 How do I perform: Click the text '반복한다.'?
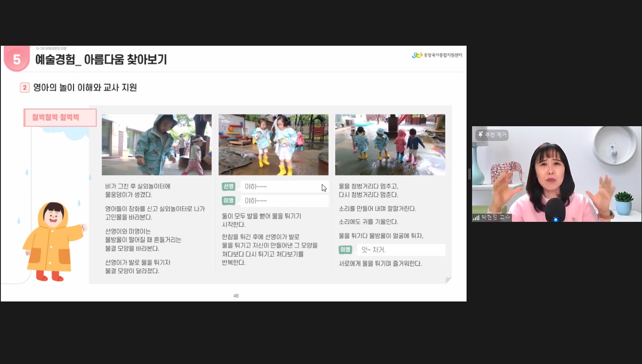(234, 263)
